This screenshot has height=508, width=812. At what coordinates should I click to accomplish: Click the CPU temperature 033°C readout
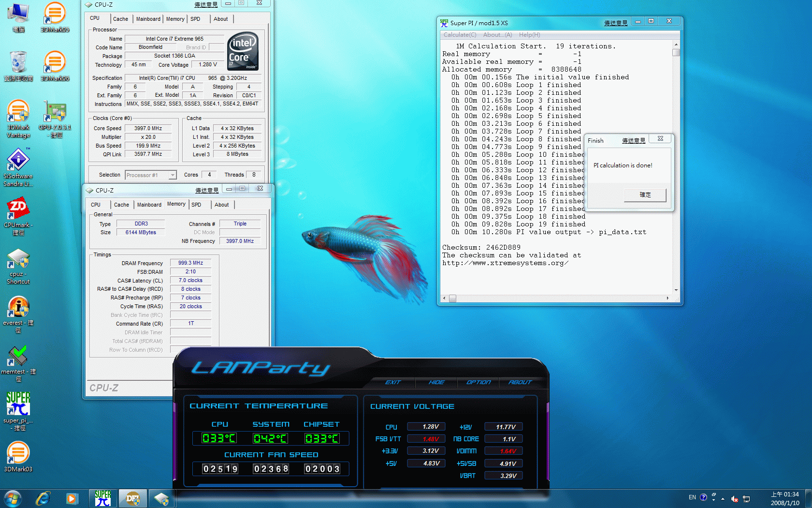[219, 438]
